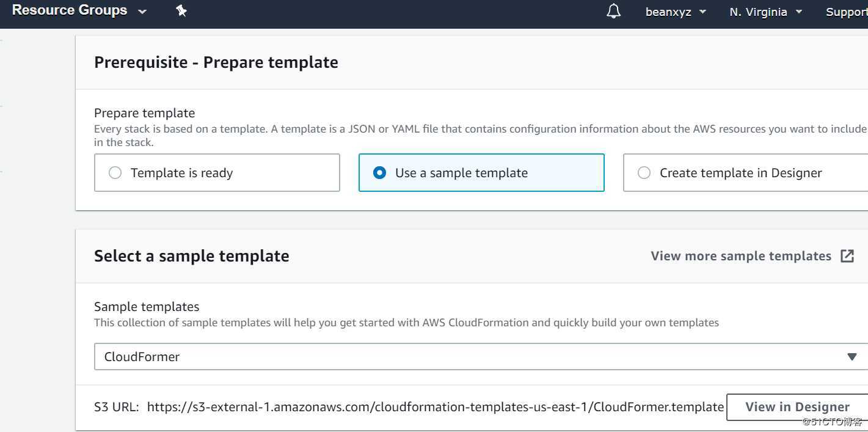Click the CloudFormer.template S3 URL text

[x=436, y=407]
